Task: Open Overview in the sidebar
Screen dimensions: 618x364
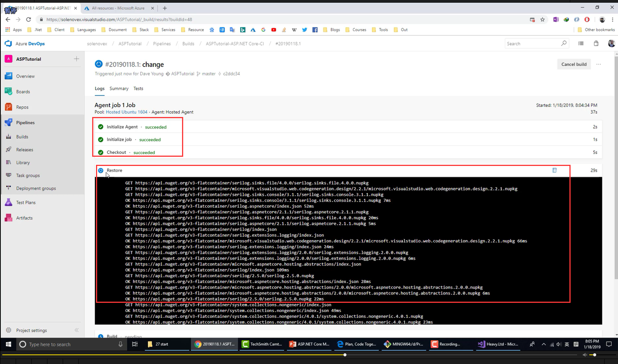Action: 25,76
